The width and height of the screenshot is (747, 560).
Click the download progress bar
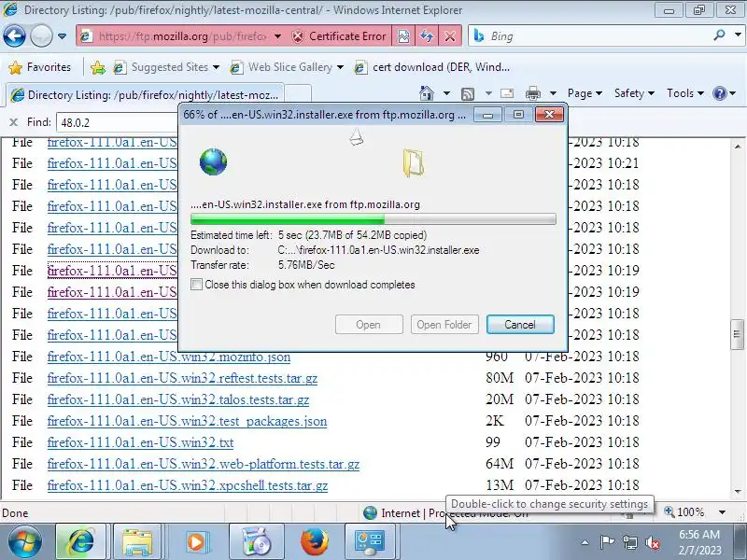pos(373,219)
